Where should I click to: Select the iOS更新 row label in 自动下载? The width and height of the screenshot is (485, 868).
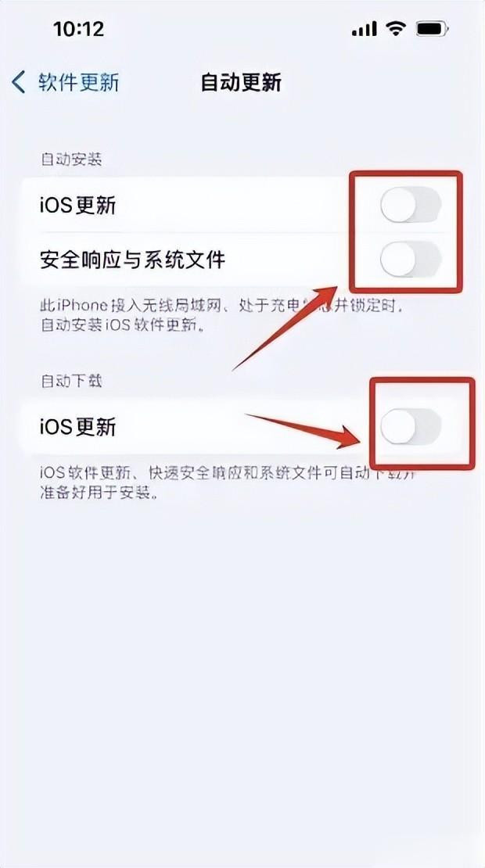78,427
